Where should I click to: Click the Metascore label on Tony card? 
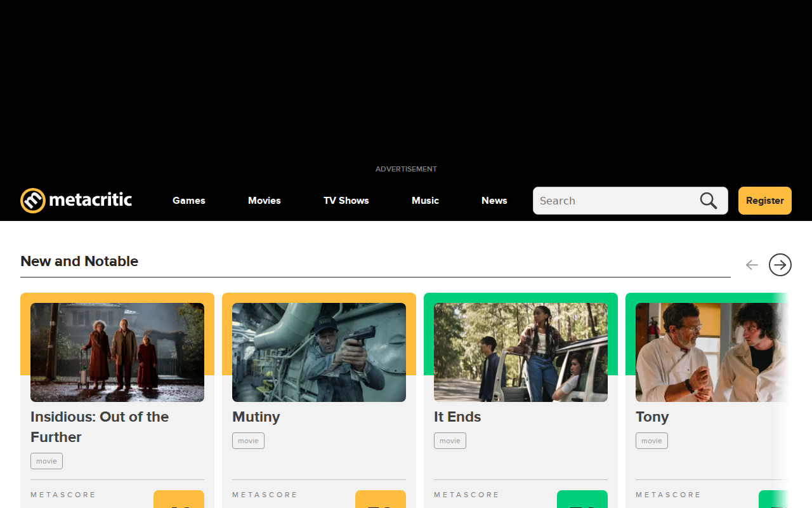point(668,495)
